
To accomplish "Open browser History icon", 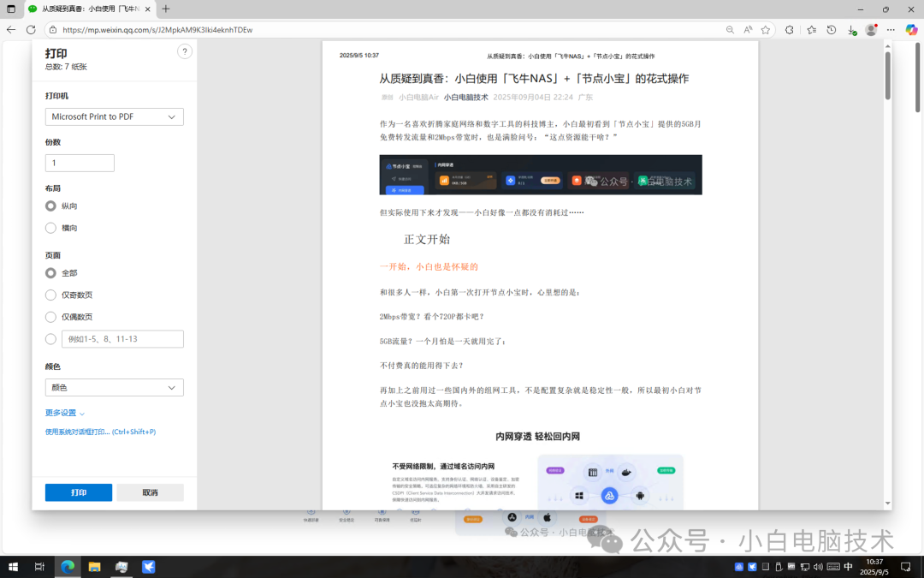I will click(x=832, y=29).
